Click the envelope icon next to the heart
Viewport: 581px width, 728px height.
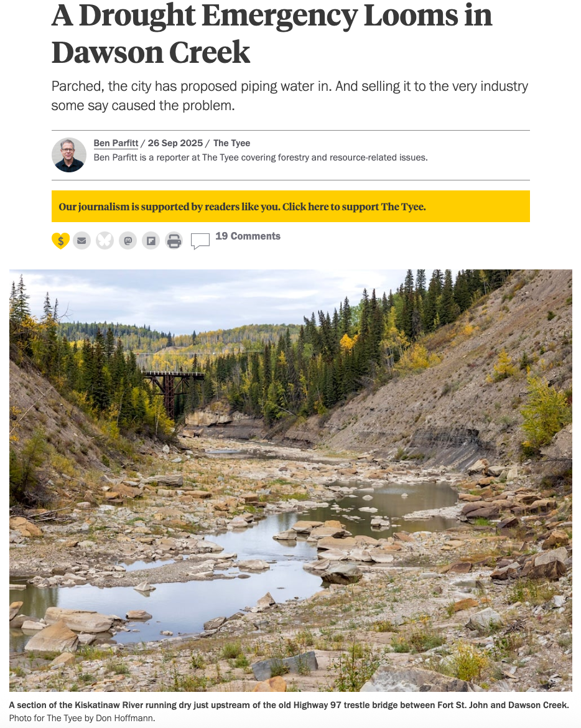pyautogui.click(x=81, y=240)
